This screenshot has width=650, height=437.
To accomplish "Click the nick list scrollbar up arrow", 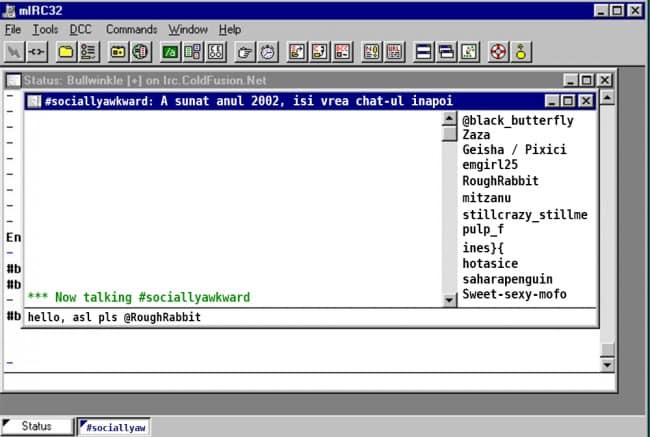I will (x=449, y=119).
